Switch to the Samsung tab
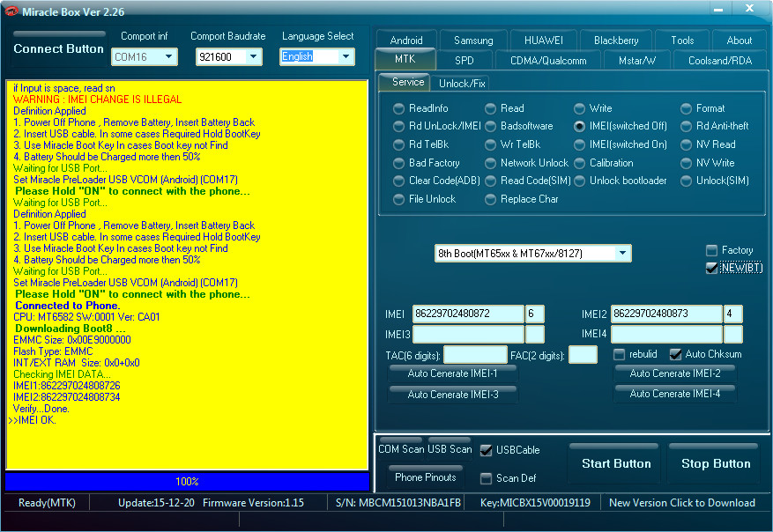 pyautogui.click(x=473, y=41)
